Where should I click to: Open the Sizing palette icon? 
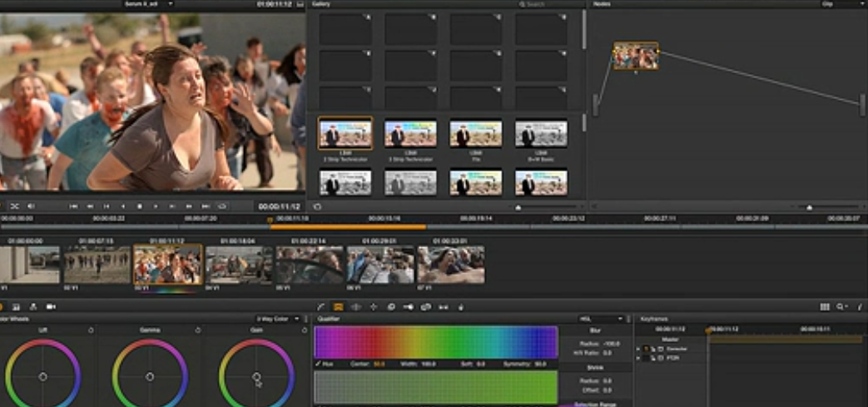[x=426, y=307]
